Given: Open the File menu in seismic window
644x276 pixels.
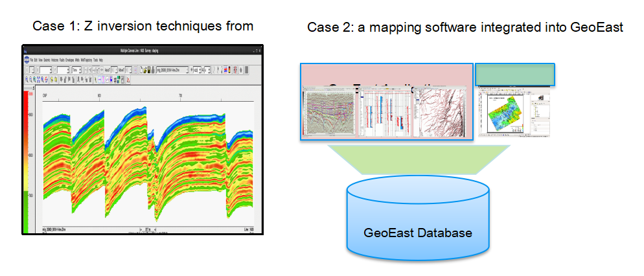Looking at the screenshot, I should click(31, 60).
